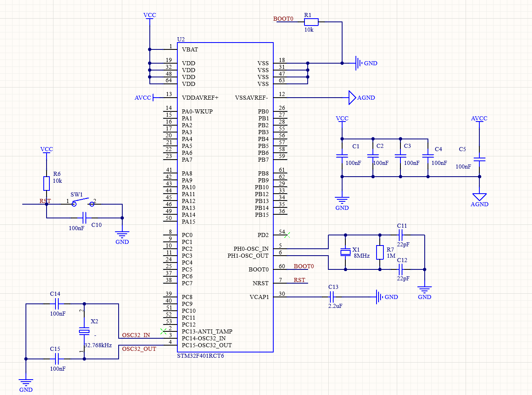Viewport: 532px width, 395px height.
Task: Click the AGND port arrow at pin 12
Action: pos(352,98)
